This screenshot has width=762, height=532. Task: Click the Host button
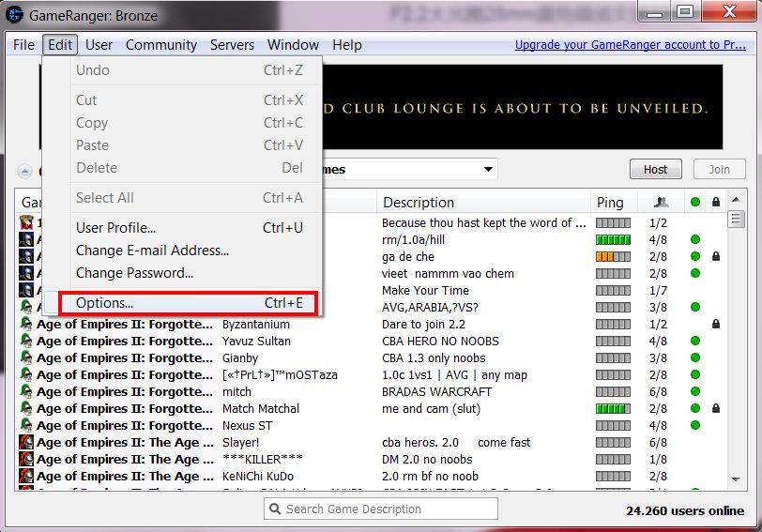[x=656, y=169]
